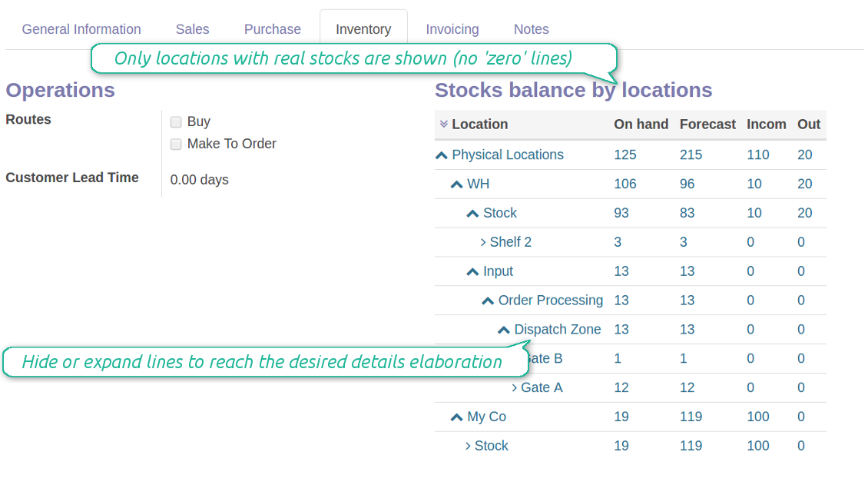The image size is (868, 485).
Task: Select WH Forecast value 96
Action: tap(687, 184)
